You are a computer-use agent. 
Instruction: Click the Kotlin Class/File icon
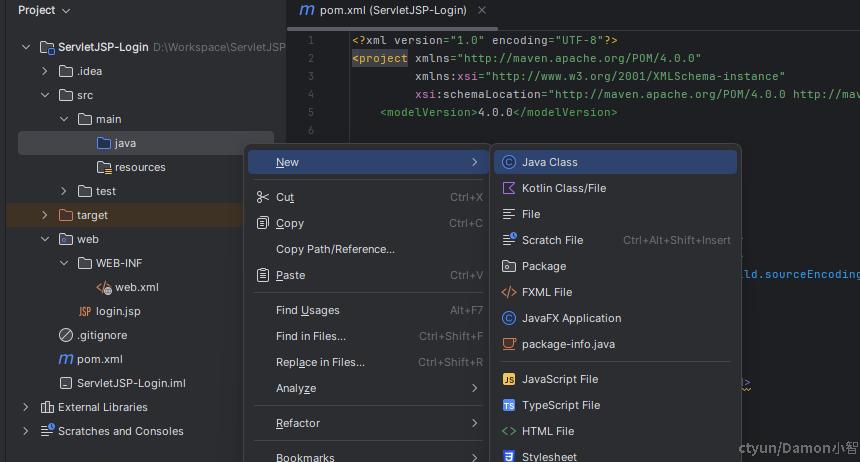[508, 188]
